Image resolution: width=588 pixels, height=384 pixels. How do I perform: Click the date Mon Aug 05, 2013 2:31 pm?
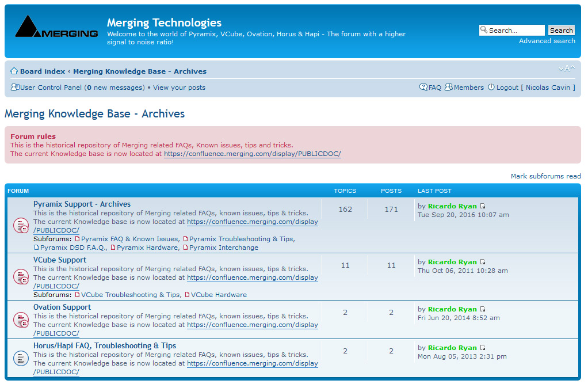tap(462, 356)
